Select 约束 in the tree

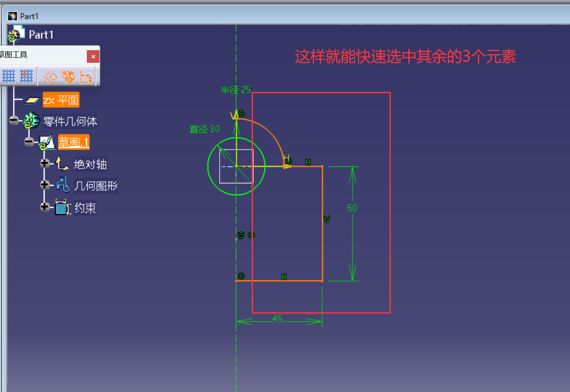85,208
